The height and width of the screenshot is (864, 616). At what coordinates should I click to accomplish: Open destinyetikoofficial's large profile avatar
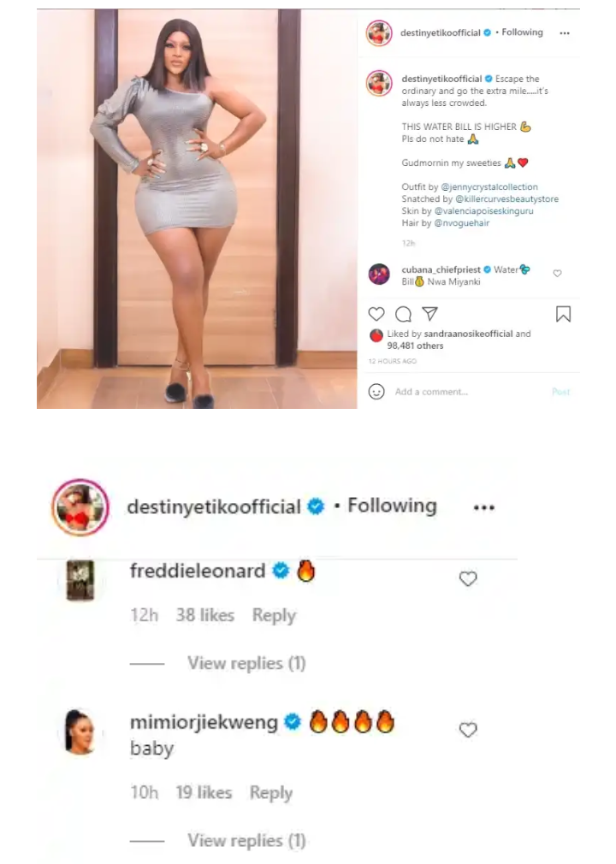80,507
